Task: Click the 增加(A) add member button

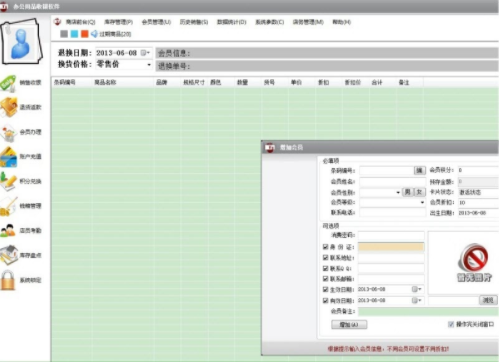Action: pos(349,324)
